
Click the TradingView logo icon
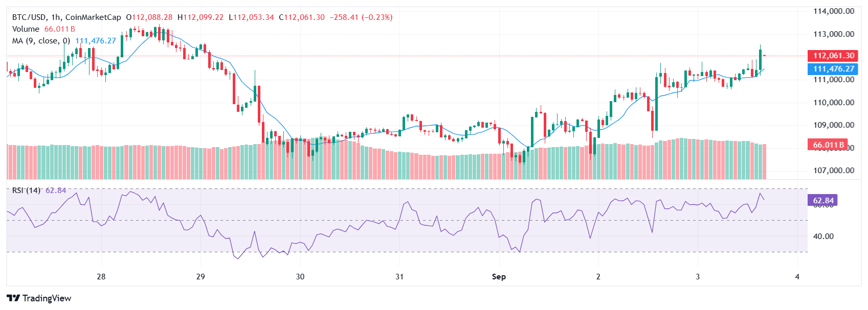coord(13,298)
